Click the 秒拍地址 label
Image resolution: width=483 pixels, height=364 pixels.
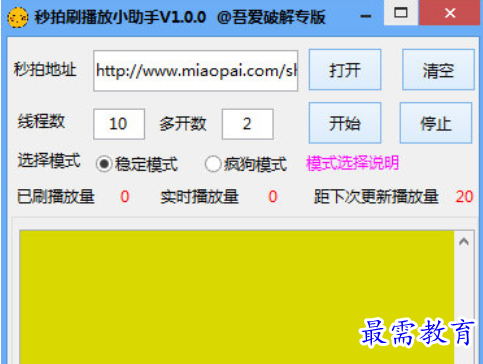[x=45, y=70]
